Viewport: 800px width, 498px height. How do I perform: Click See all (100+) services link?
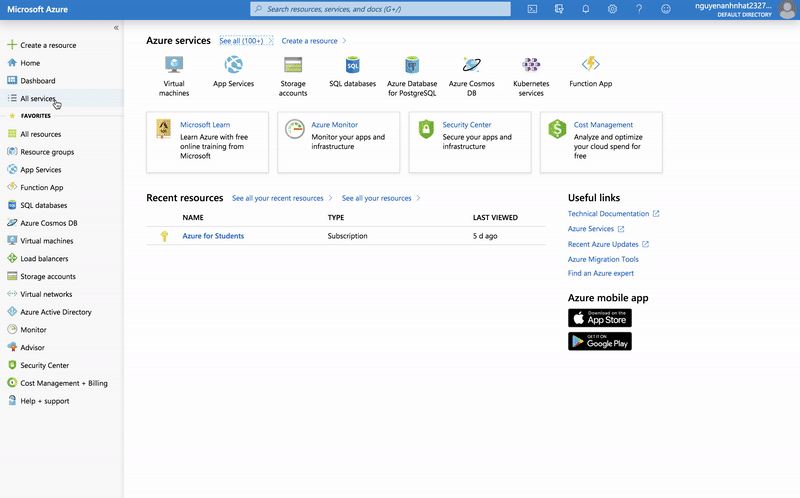(246, 41)
